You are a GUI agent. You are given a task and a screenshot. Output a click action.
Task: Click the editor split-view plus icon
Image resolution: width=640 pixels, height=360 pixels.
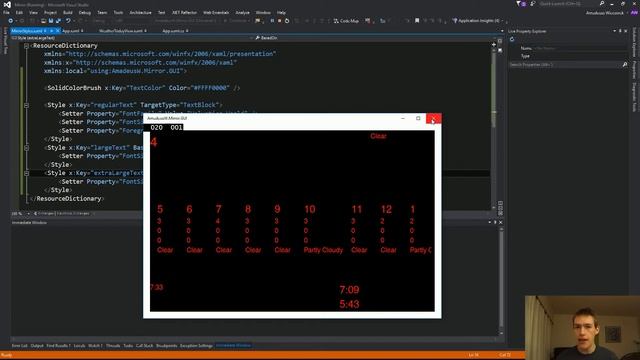[493, 44]
